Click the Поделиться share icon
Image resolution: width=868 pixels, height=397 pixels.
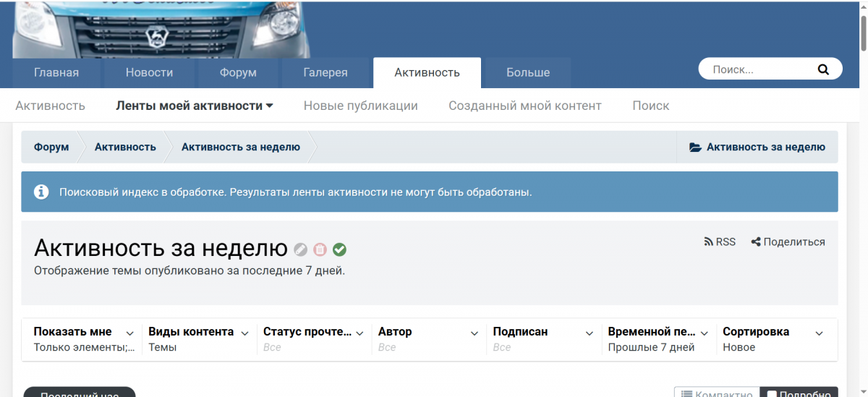click(756, 242)
